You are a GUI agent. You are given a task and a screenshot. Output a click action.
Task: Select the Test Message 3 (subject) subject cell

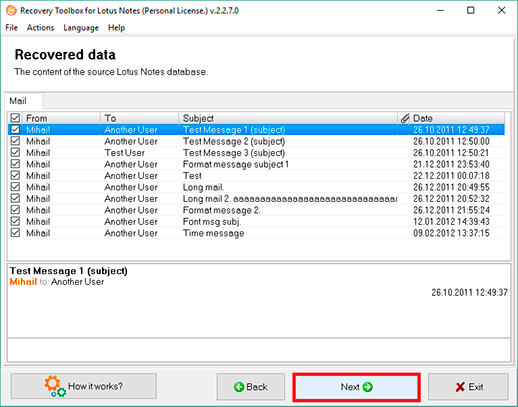234,153
